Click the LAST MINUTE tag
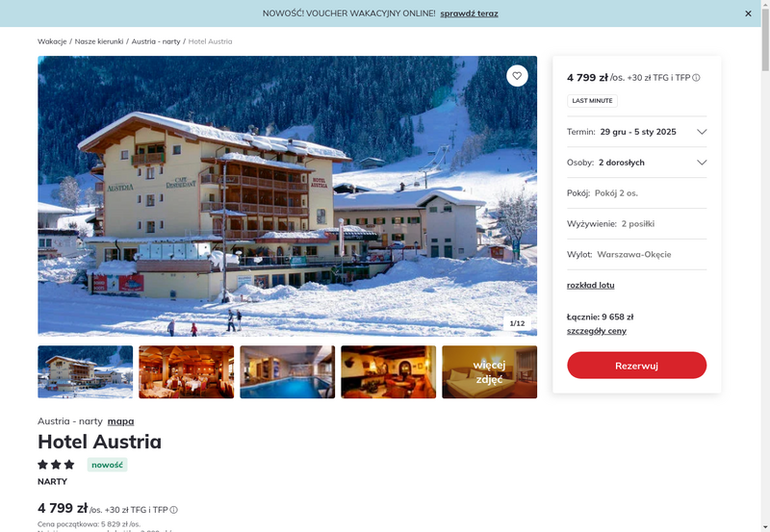770x532 pixels. (x=592, y=101)
